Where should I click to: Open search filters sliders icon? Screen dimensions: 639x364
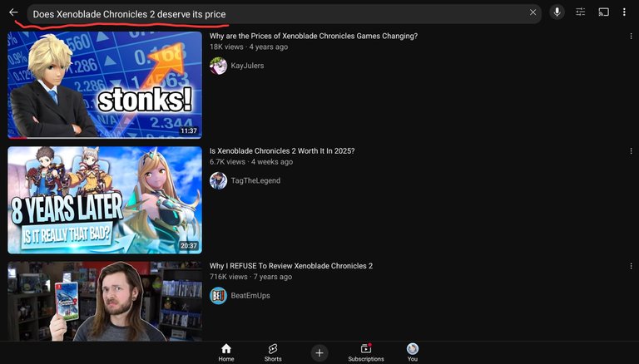[580, 12]
